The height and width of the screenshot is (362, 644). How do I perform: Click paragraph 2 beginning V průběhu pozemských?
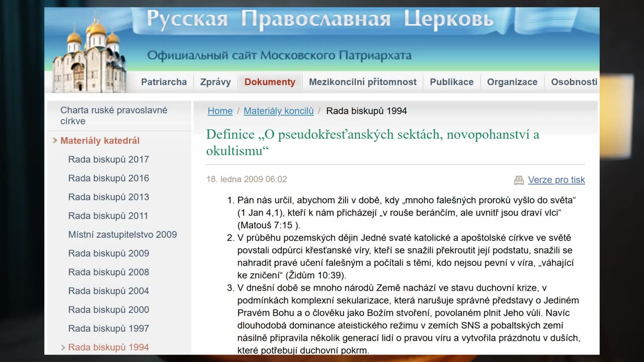(406, 256)
